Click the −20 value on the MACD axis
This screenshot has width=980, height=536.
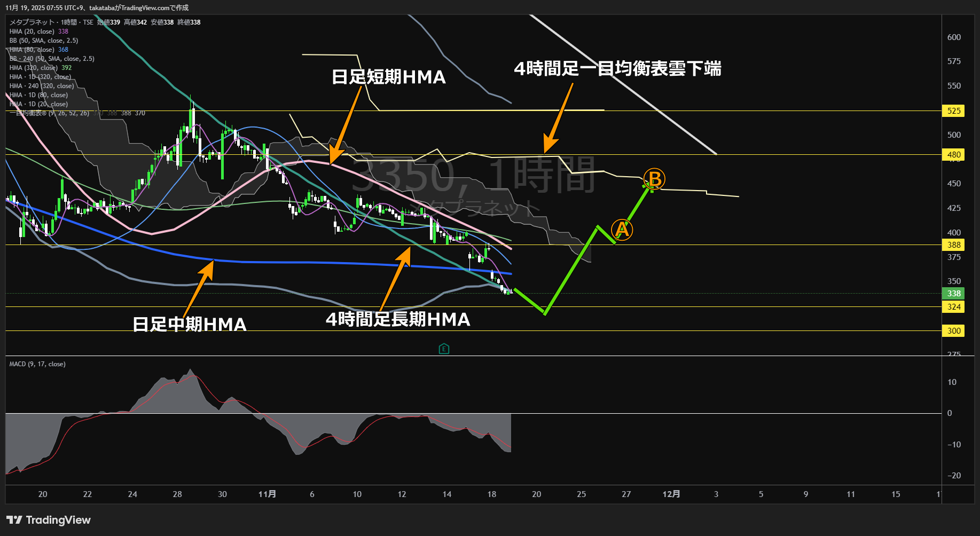tap(954, 476)
